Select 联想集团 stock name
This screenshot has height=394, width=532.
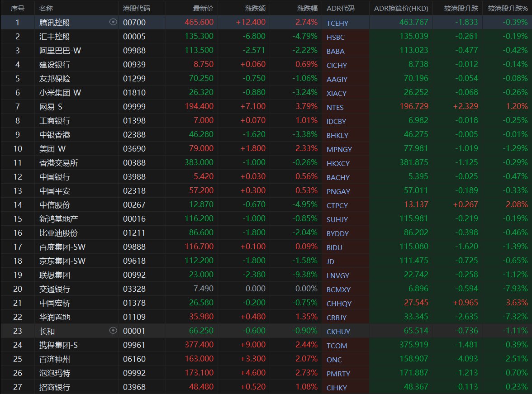coord(55,275)
